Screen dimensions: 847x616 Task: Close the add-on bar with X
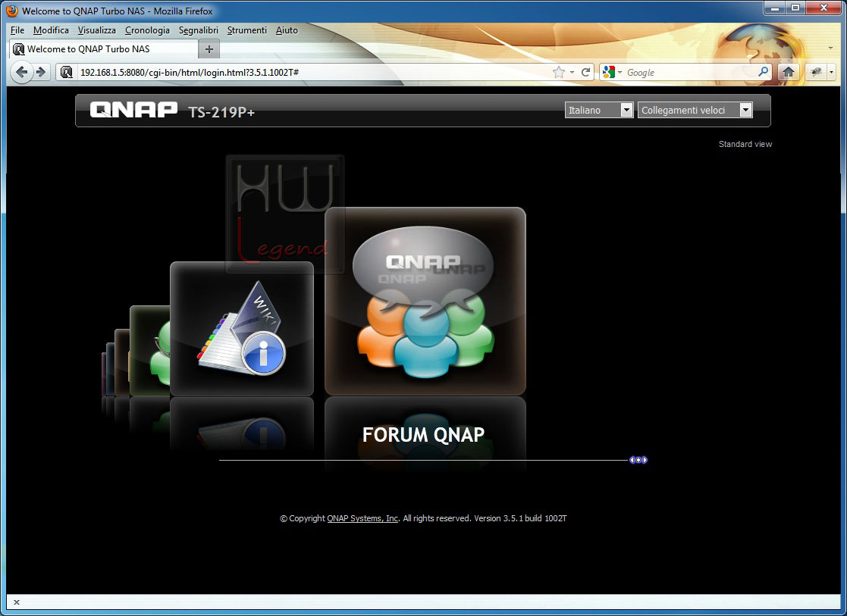pyautogui.click(x=17, y=602)
